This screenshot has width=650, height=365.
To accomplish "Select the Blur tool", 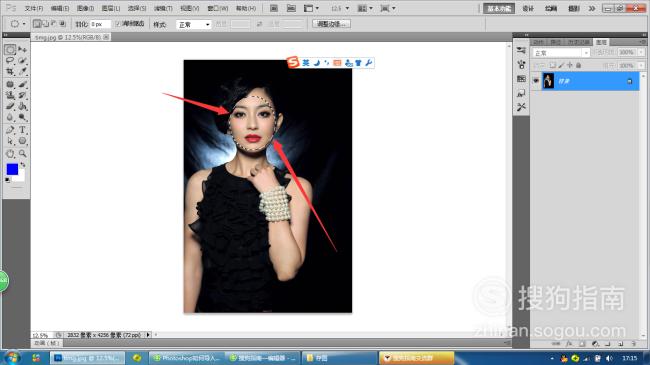I will click(x=10, y=117).
